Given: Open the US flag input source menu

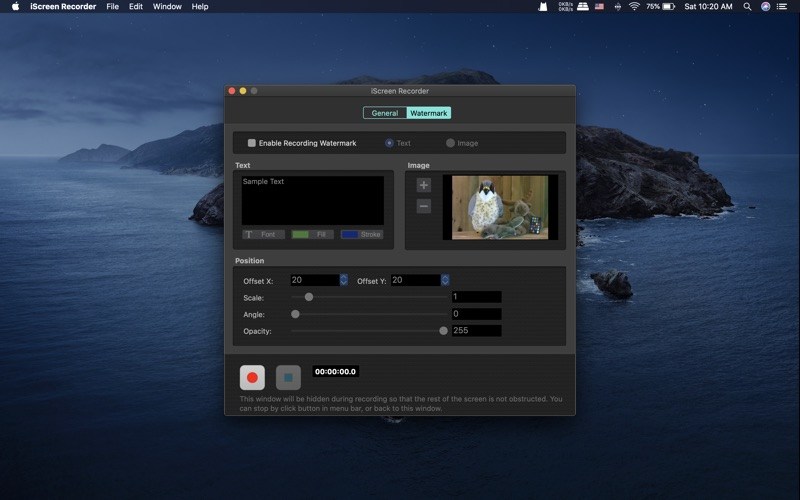Looking at the screenshot, I should tap(600, 6).
